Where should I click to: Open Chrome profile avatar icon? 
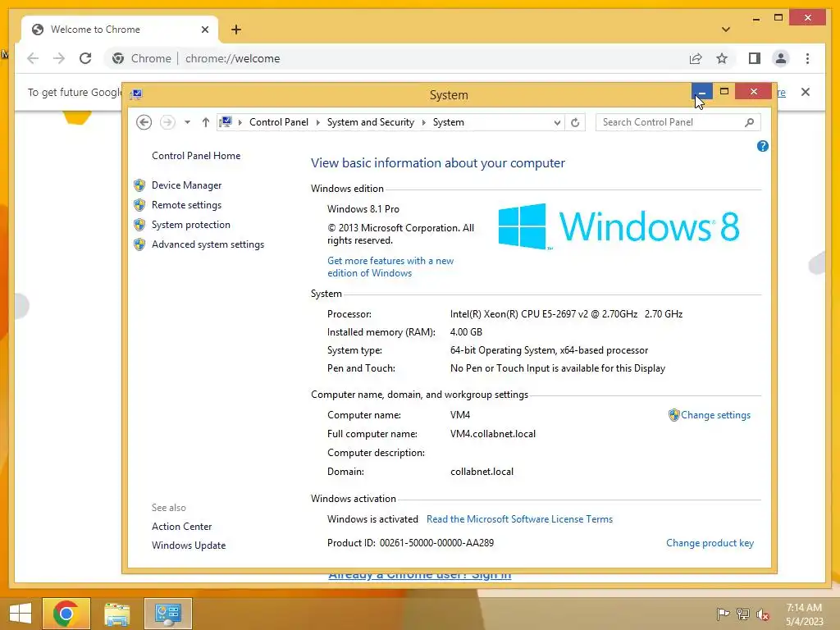click(x=781, y=58)
